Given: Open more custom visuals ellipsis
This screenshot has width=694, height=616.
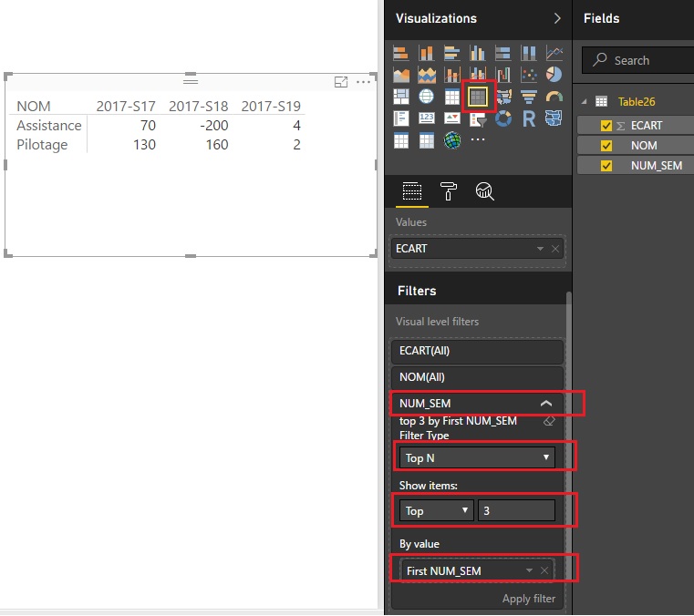Looking at the screenshot, I should 478,139.
